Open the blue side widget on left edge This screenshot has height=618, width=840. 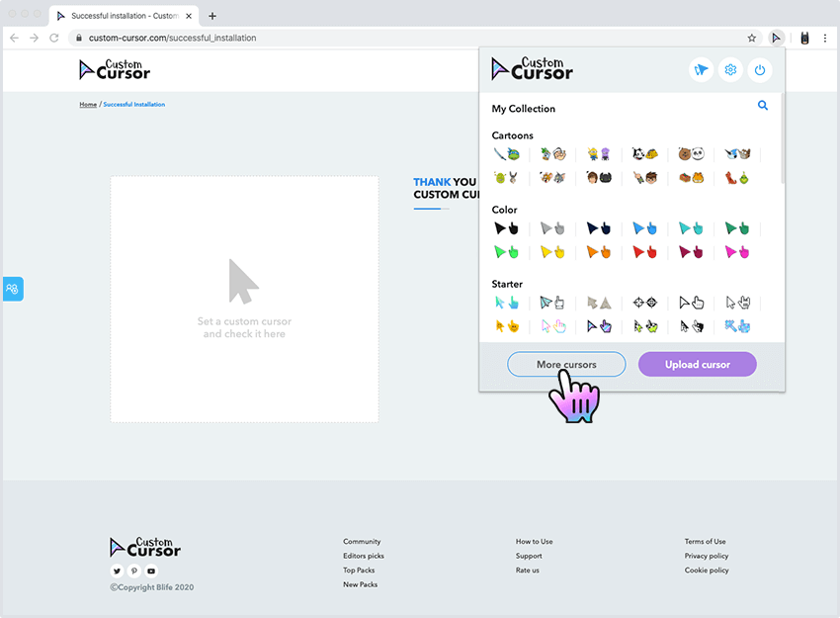(12, 289)
